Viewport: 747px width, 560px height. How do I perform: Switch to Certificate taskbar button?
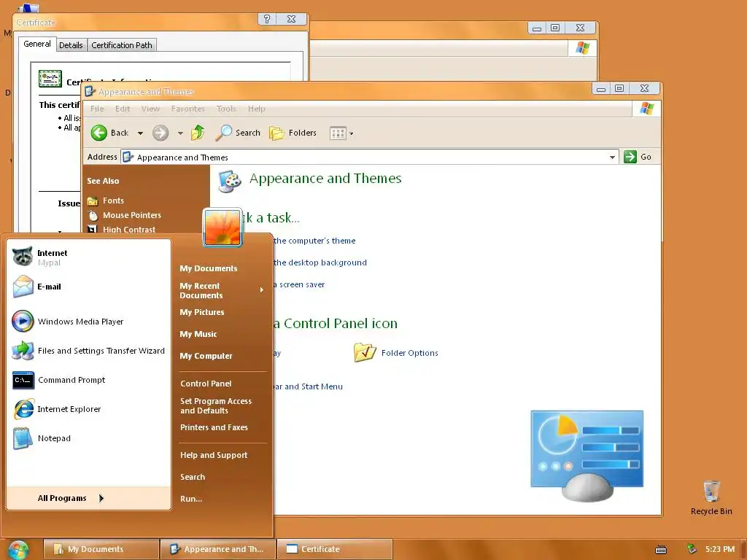click(x=334, y=549)
